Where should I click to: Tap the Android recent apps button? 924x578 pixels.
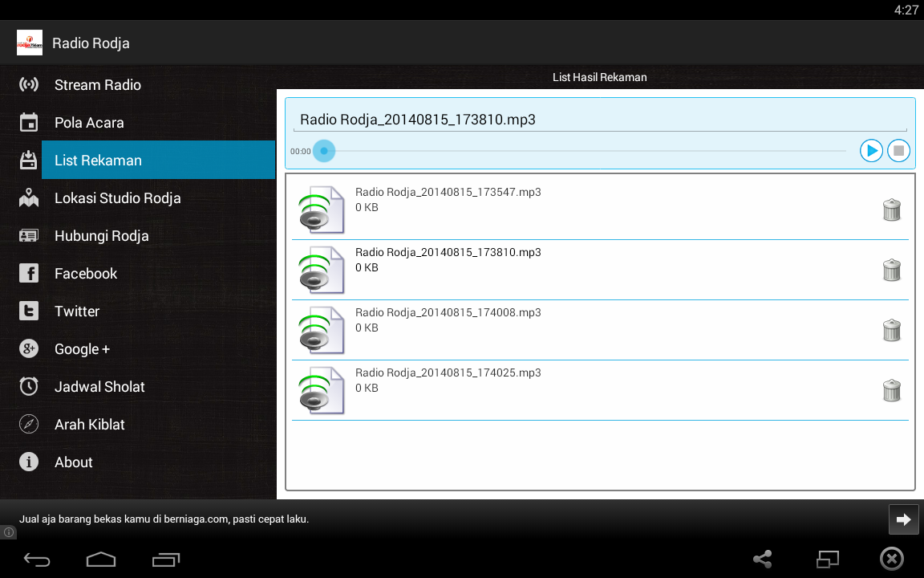click(165, 559)
